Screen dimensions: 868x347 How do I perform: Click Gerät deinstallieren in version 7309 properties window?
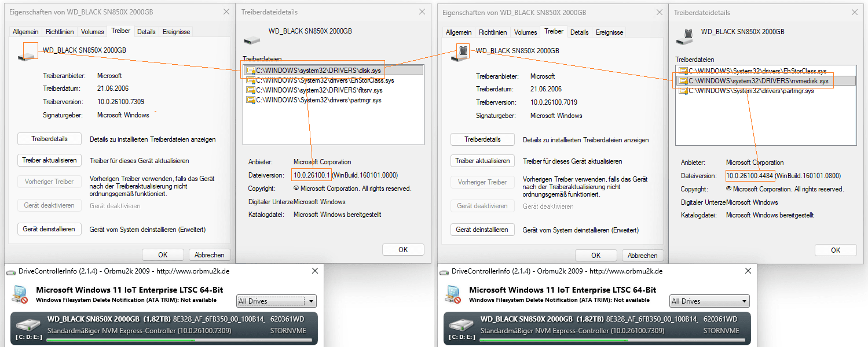tap(49, 229)
